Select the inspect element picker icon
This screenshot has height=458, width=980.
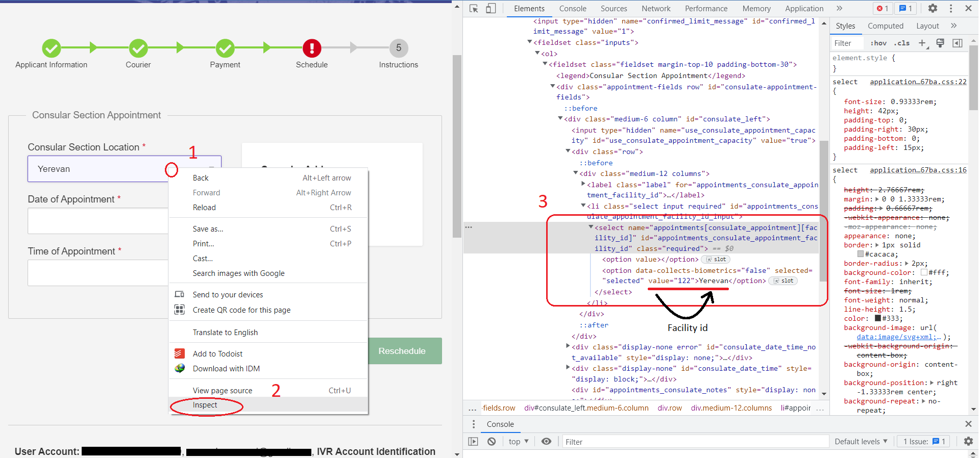[474, 8]
